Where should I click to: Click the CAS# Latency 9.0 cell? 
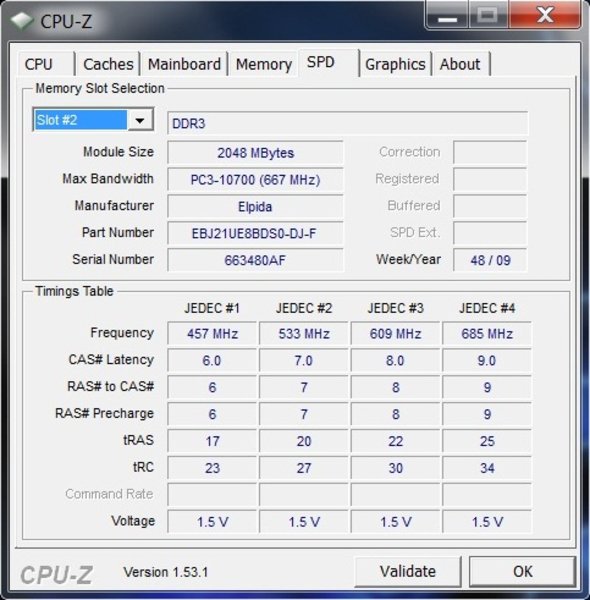487,360
